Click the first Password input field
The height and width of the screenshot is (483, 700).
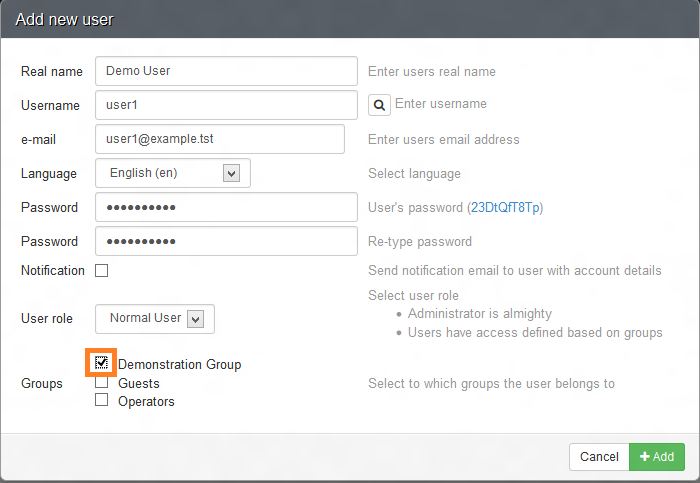tap(226, 207)
